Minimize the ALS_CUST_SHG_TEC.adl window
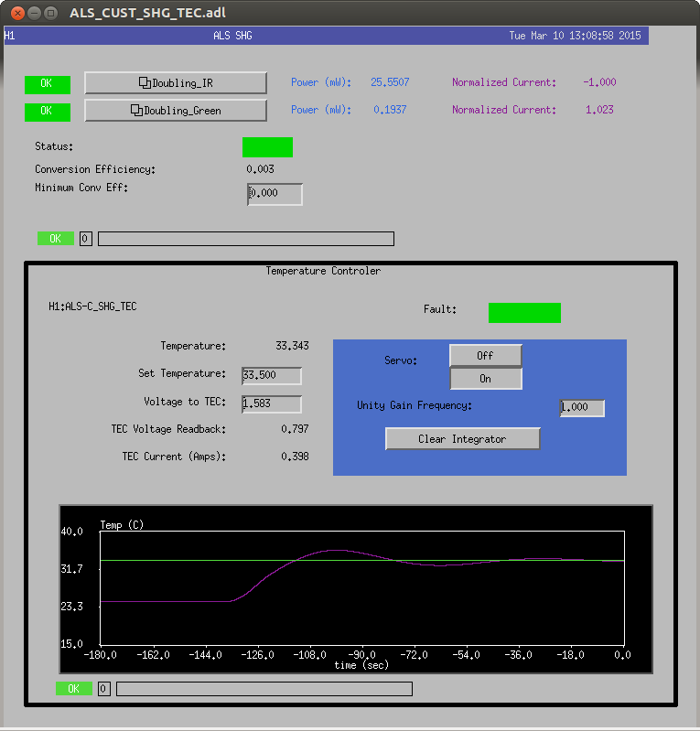This screenshot has width=700, height=731. pyautogui.click(x=34, y=13)
